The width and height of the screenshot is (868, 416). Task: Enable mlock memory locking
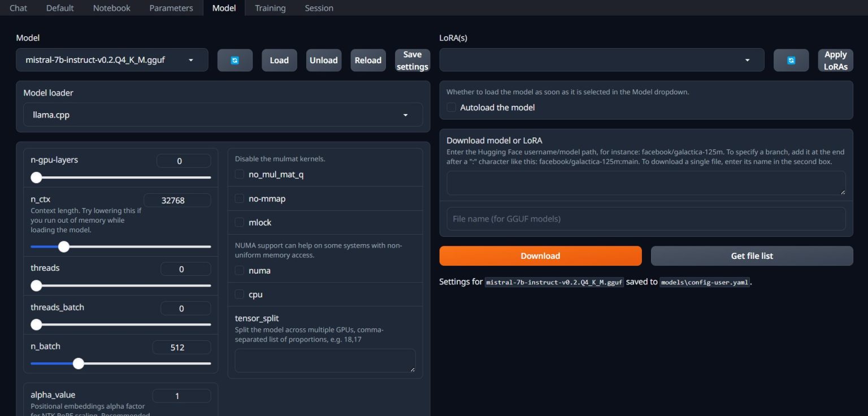239,222
